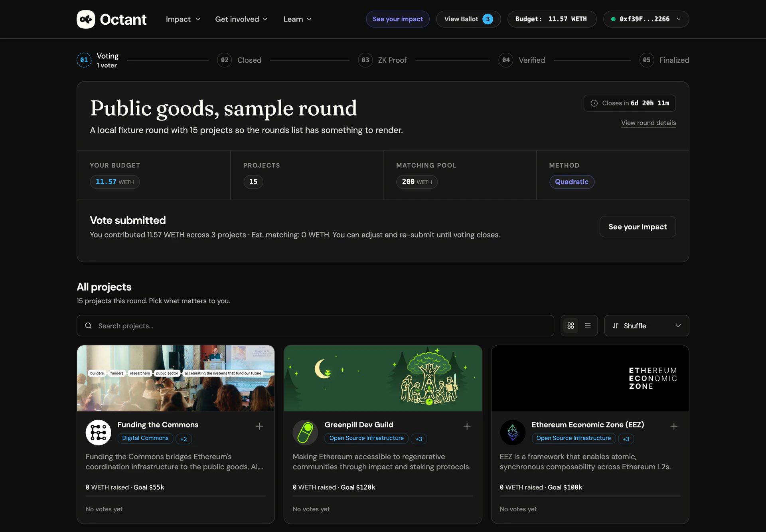The width and height of the screenshot is (766, 532).
Task: Switch to grid view layout
Action: point(571,326)
